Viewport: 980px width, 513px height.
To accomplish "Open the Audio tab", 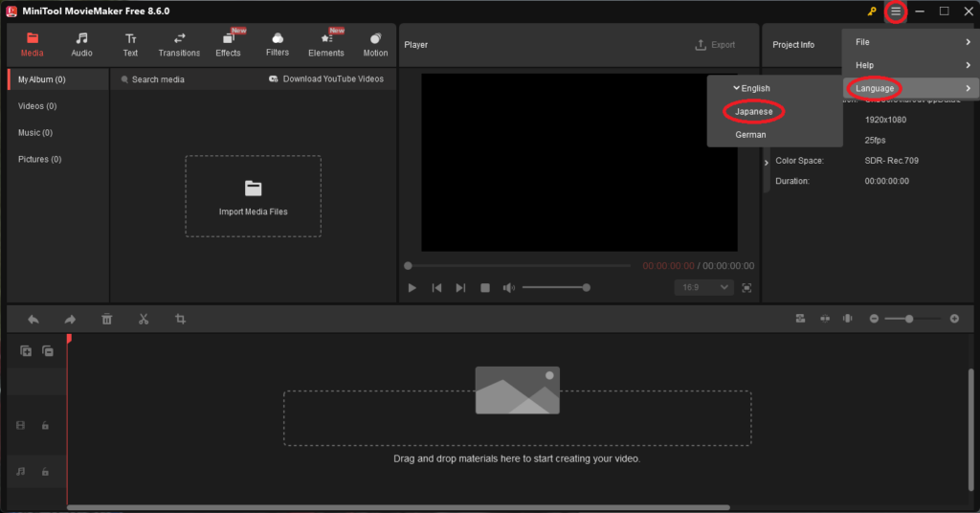I will click(82, 45).
